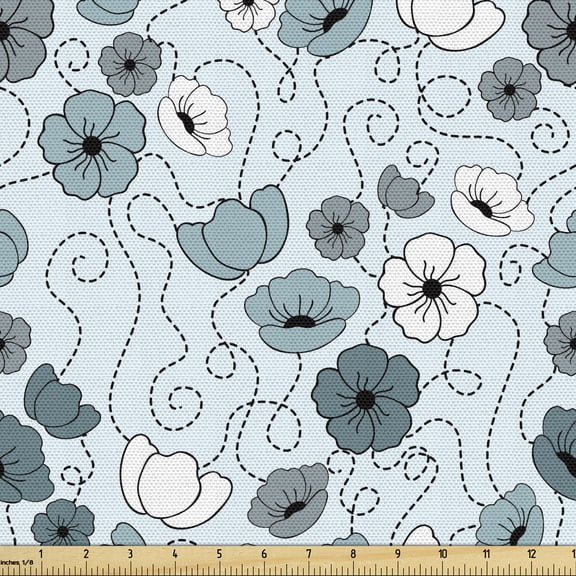The image size is (576, 576).
Task: Select the ruler number 12
Action: (x=531, y=554)
